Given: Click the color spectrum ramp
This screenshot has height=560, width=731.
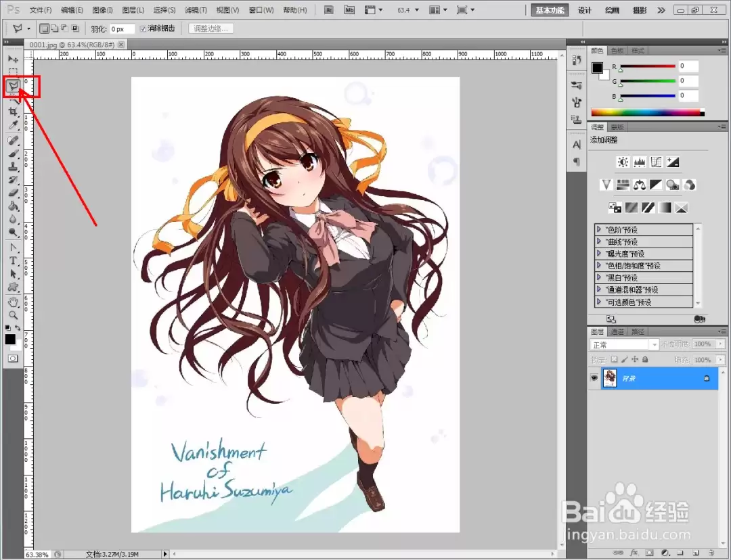Looking at the screenshot, I should click(x=648, y=112).
